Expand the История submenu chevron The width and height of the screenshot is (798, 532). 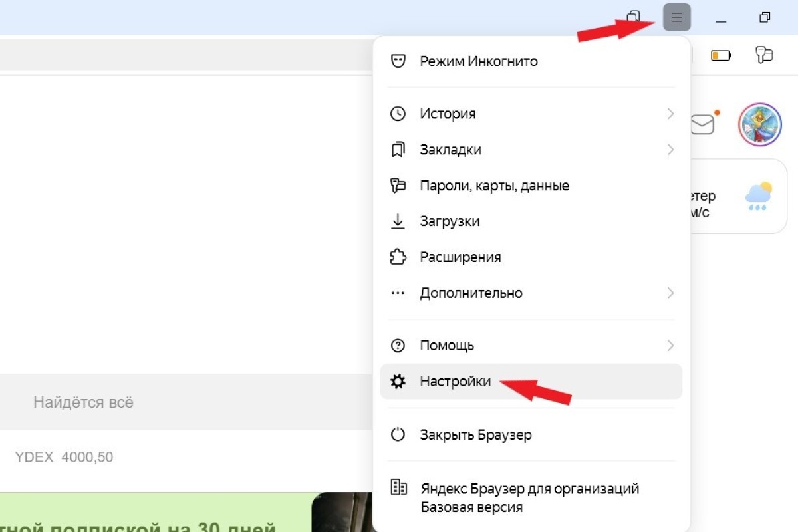(670, 114)
